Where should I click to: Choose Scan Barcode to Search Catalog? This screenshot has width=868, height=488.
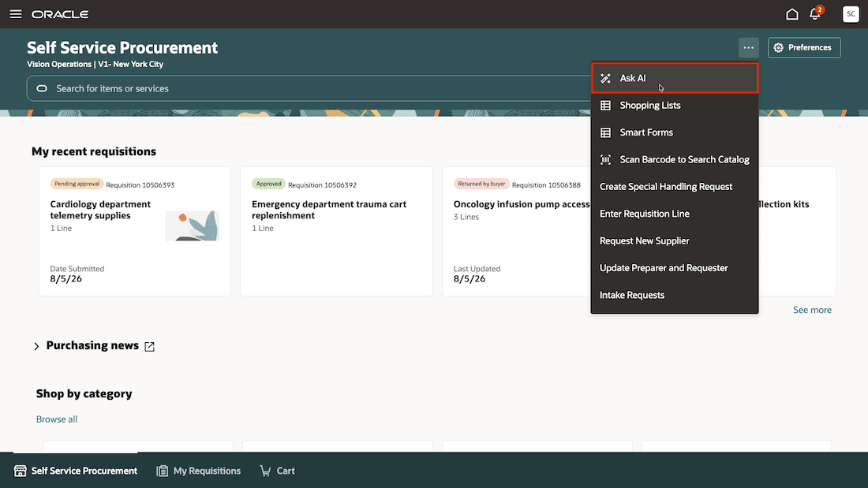pyautogui.click(x=674, y=159)
